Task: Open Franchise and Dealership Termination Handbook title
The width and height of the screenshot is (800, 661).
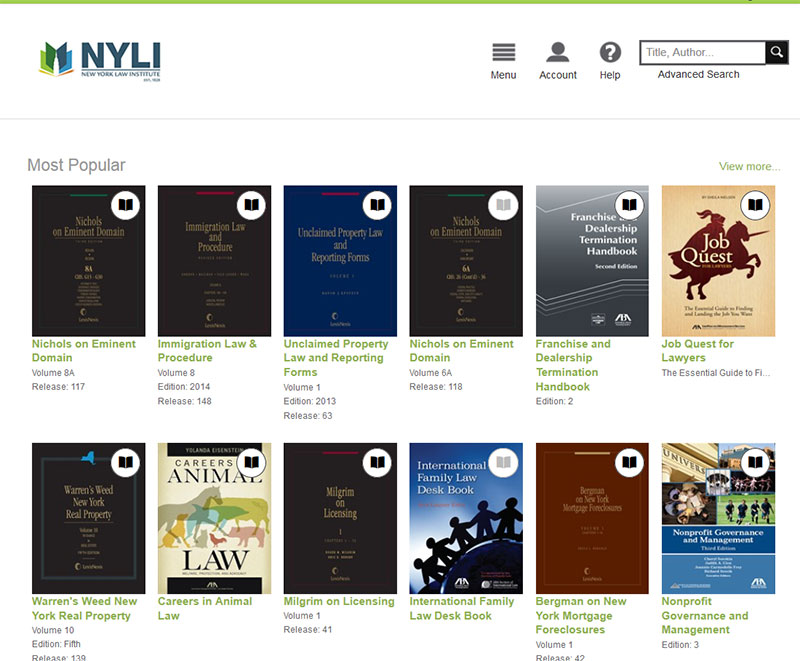Action: 573,365
